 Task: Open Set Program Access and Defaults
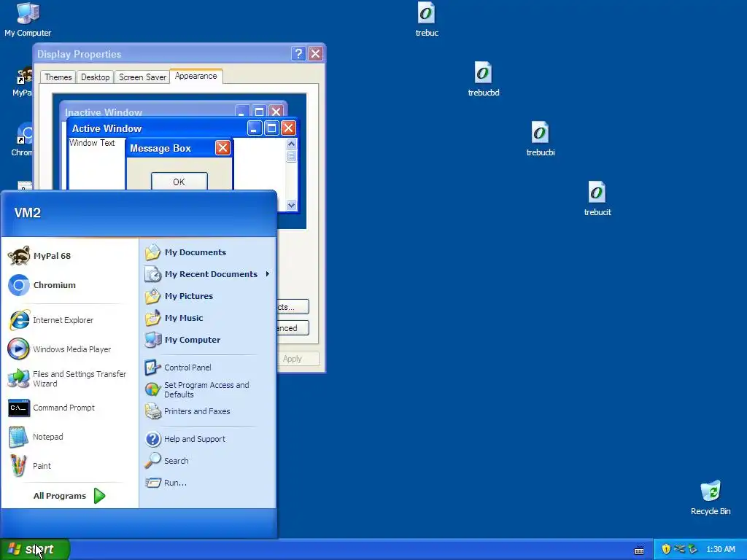(208, 389)
